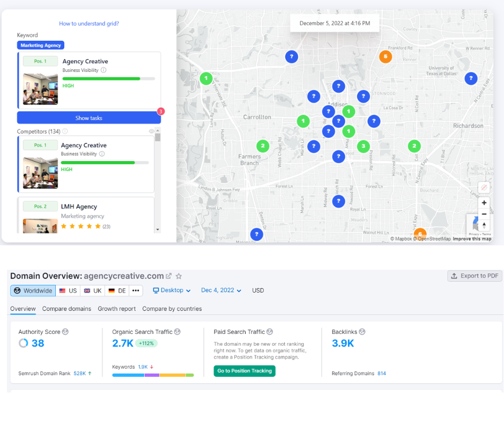Zoom out on the map
The height and width of the screenshot is (423, 504).
484,214
